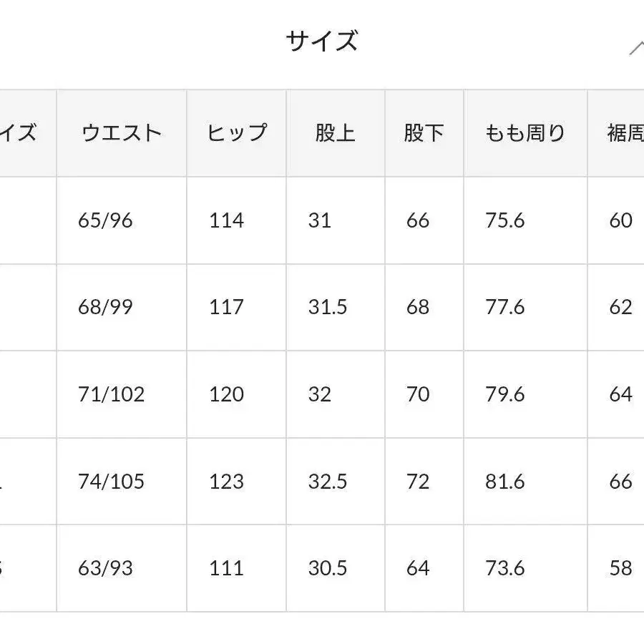The image size is (644, 644).
Task: Click the サイズ section title
Action: coord(321,42)
